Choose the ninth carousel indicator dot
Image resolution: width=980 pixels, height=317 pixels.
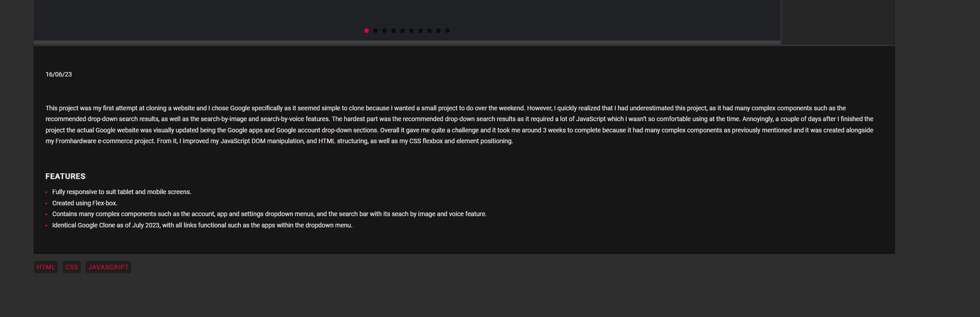(439, 31)
